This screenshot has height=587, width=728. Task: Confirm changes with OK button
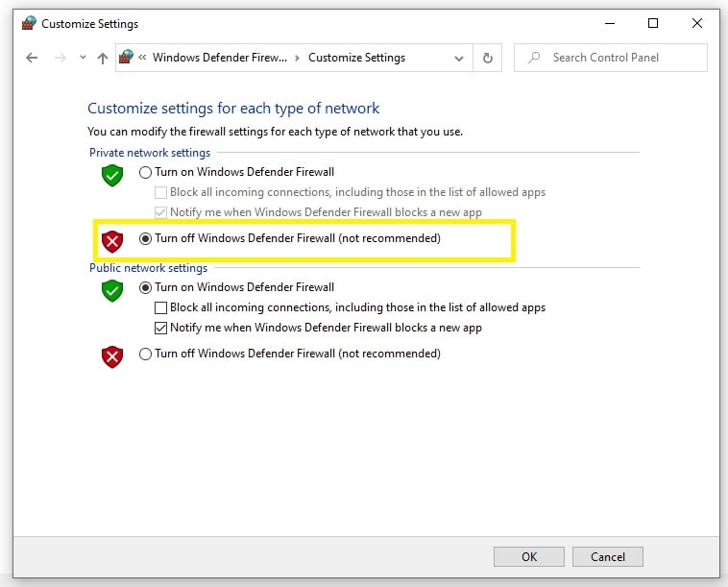pyautogui.click(x=529, y=556)
